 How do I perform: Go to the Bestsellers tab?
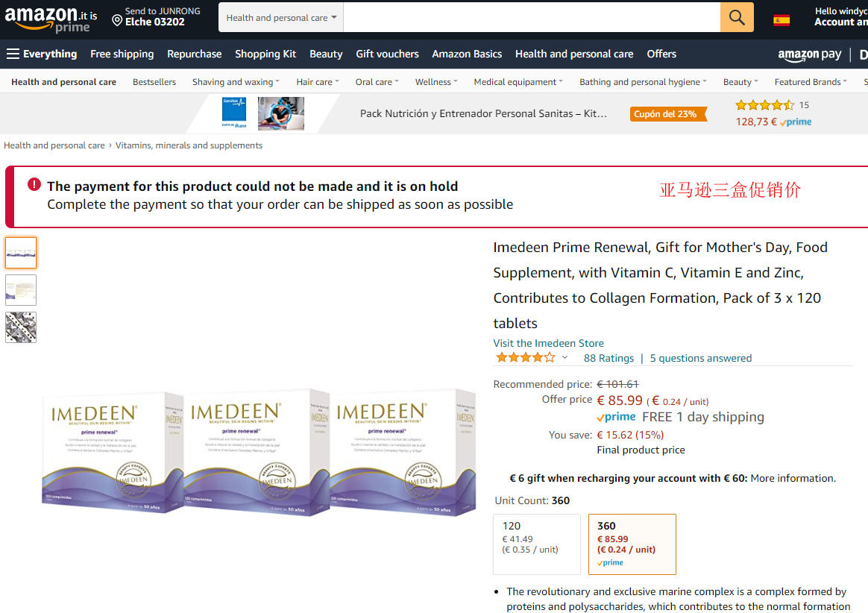[x=154, y=82]
